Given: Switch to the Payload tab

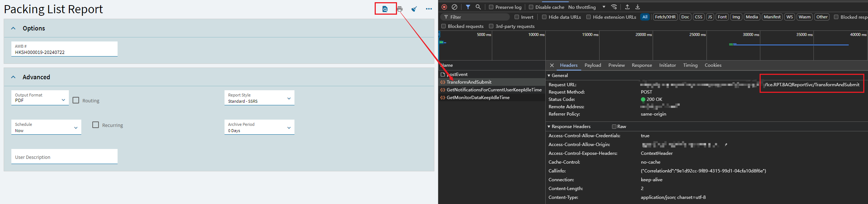Looking at the screenshot, I should [593, 65].
